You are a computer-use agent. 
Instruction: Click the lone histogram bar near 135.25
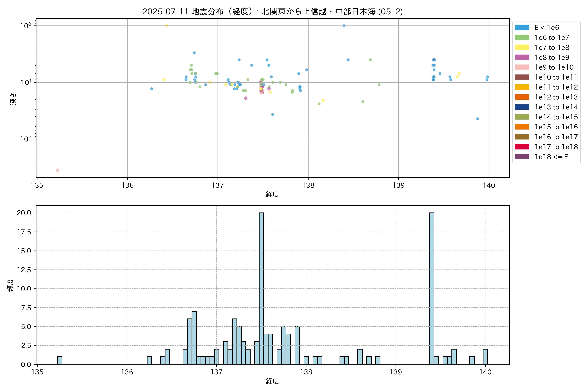coord(60,360)
